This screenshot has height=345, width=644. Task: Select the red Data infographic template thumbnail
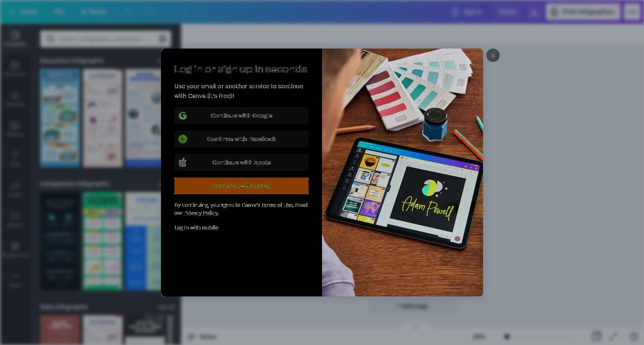(60, 330)
